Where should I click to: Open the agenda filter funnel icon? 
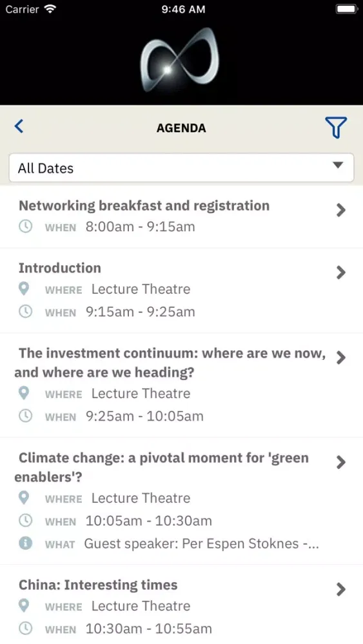click(x=336, y=128)
